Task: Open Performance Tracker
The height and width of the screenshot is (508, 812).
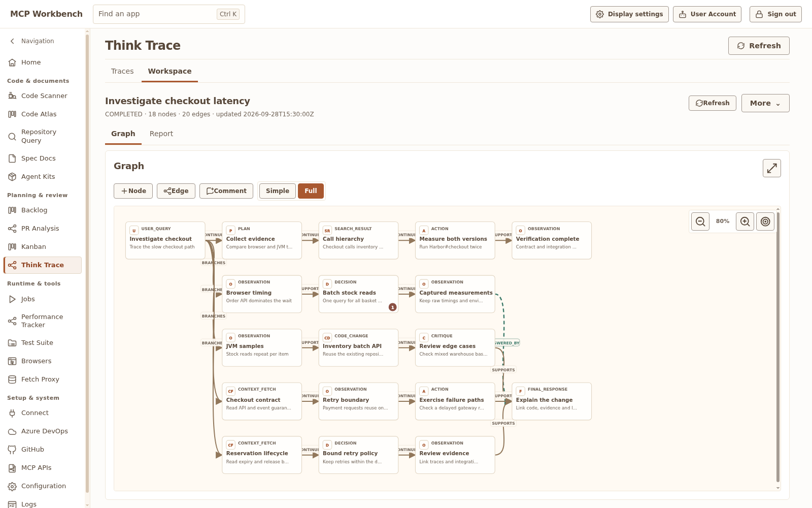Action: [43, 321]
